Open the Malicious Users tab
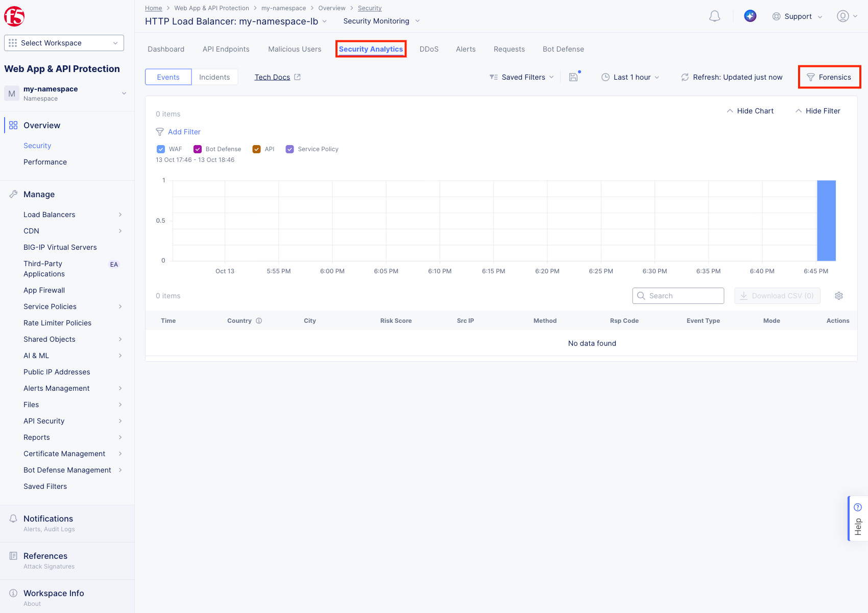 pyautogui.click(x=295, y=49)
